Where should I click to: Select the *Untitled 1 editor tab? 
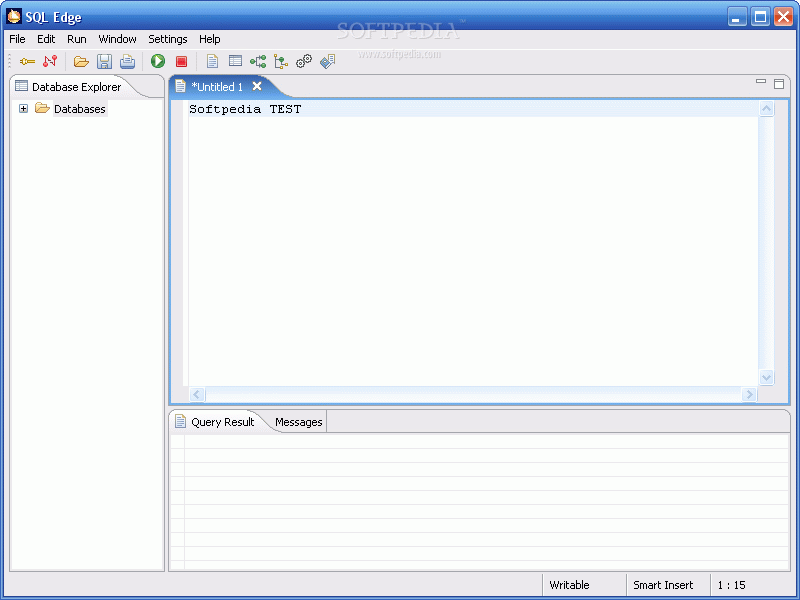point(217,87)
